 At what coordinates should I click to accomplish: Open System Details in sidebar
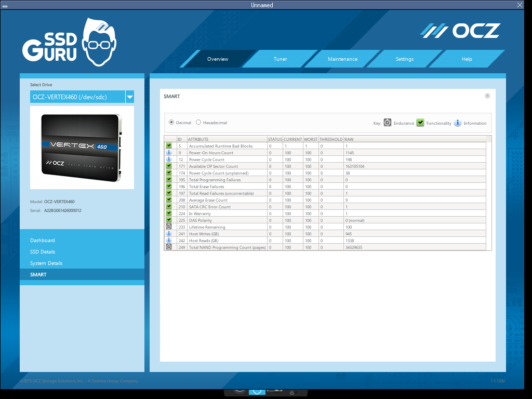46,263
